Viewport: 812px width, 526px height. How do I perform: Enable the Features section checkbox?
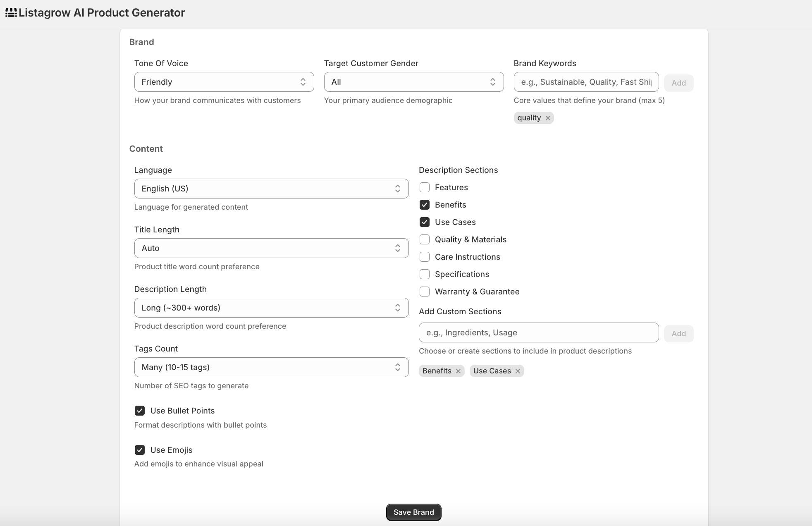click(x=425, y=187)
